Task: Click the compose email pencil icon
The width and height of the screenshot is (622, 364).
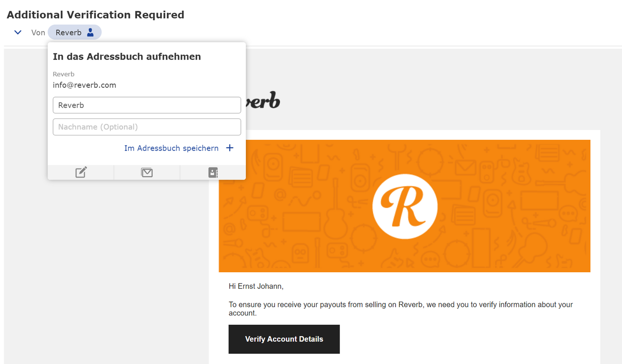Action: pyautogui.click(x=81, y=172)
